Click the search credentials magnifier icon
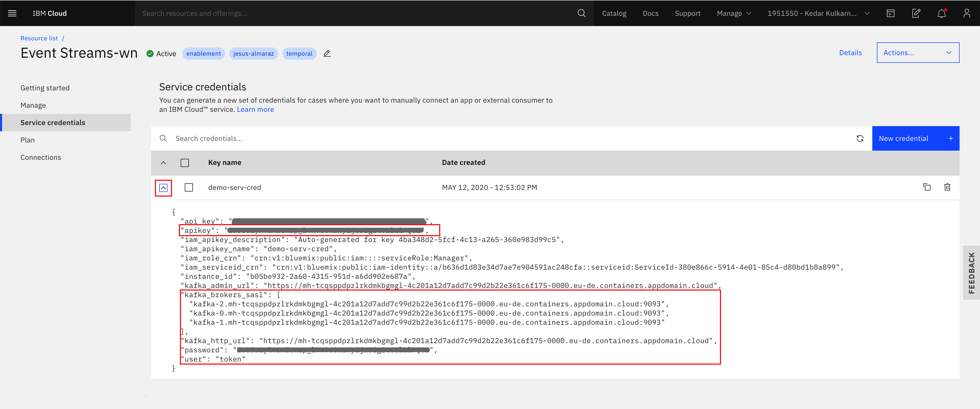980x409 pixels. point(163,138)
